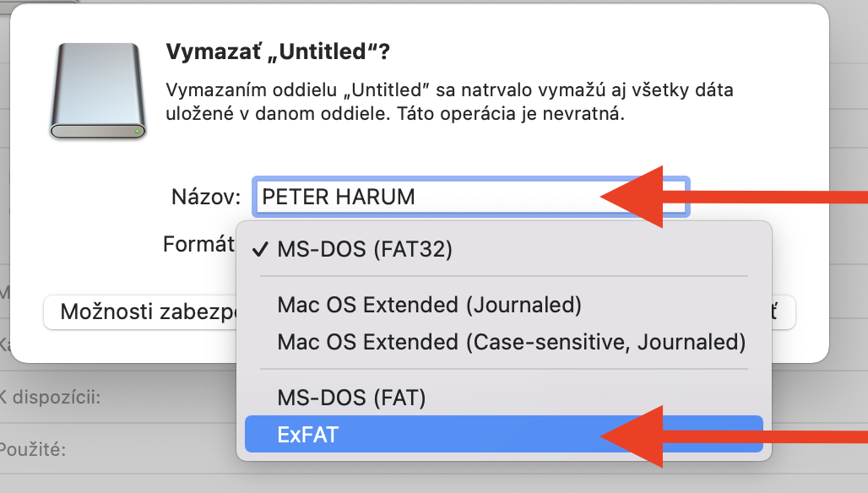Select the MS-DOS (FAT) format option

(x=351, y=397)
